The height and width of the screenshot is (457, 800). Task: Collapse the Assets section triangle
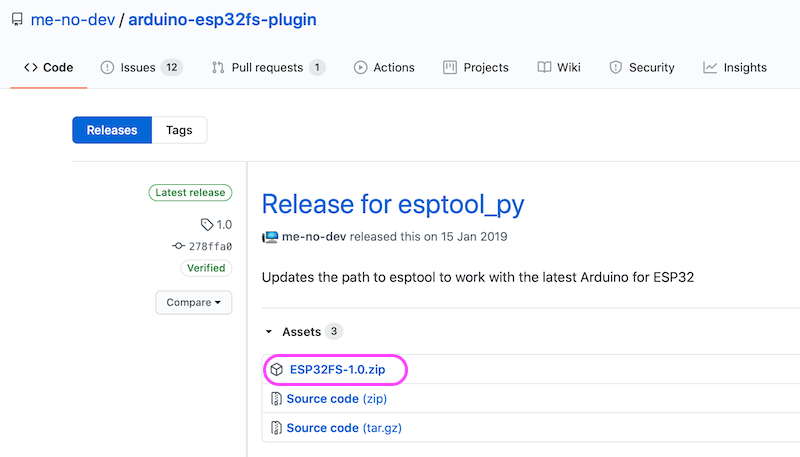click(x=269, y=332)
